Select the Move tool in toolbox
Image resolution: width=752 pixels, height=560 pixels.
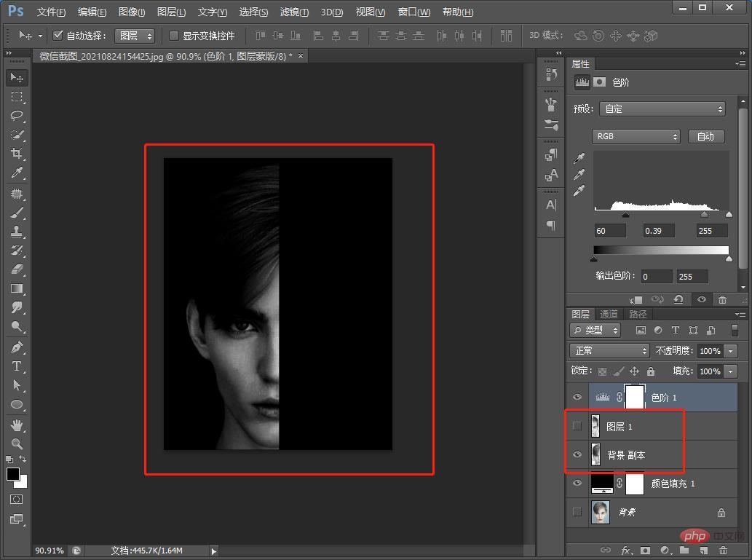(17, 78)
